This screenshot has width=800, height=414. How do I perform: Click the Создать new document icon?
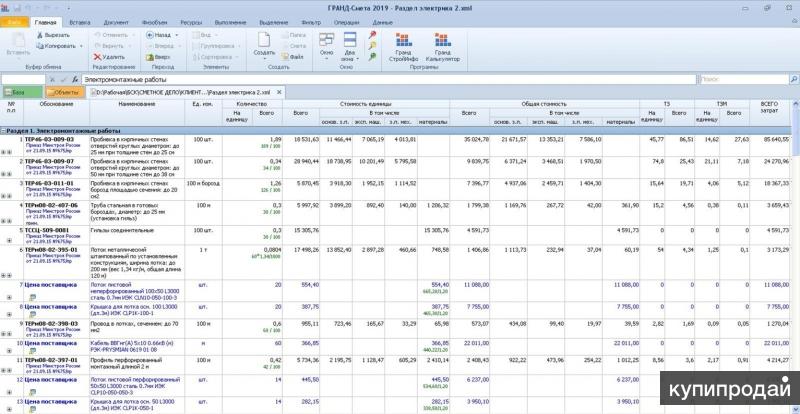click(x=264, y=40)
